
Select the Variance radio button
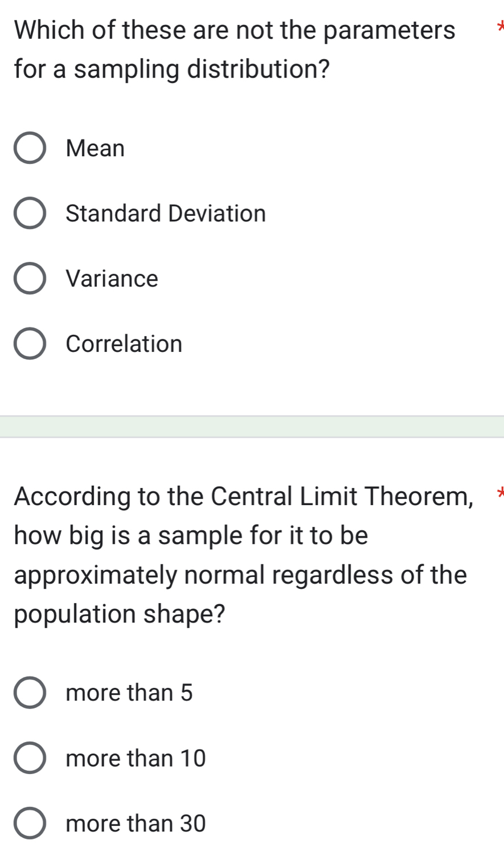pos(30,279)
